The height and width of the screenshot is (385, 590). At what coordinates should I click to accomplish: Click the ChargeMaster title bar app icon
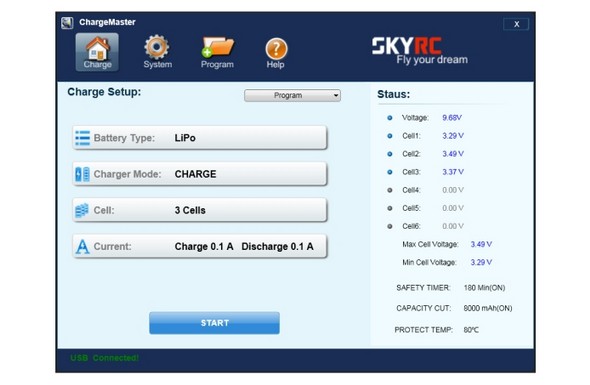67,23
